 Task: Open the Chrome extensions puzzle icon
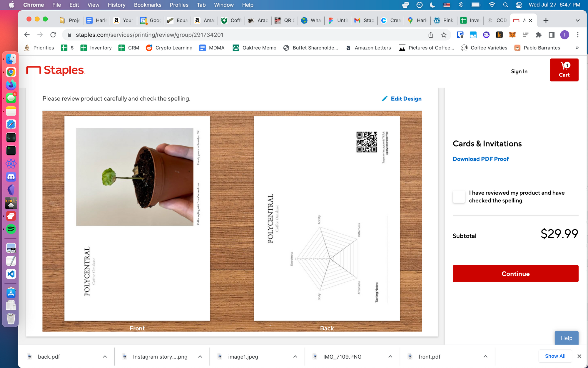(538, 35)
